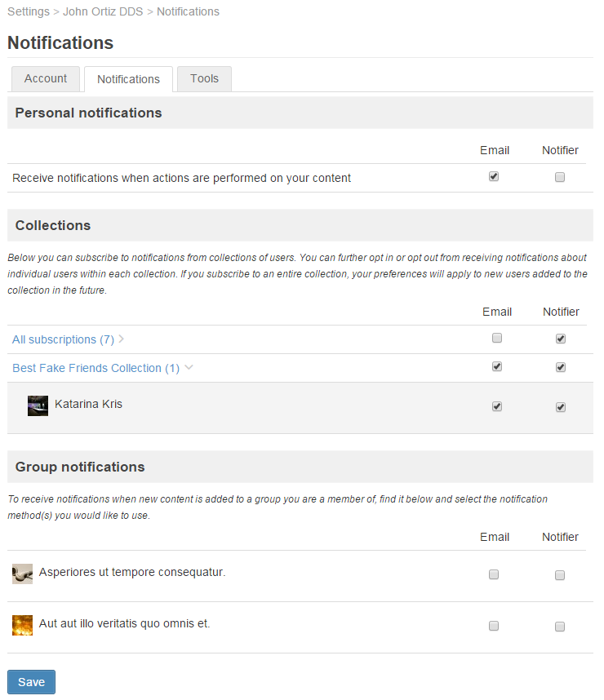Open the Tools tab
Screen dimensions: 604x700
[204, 78]
